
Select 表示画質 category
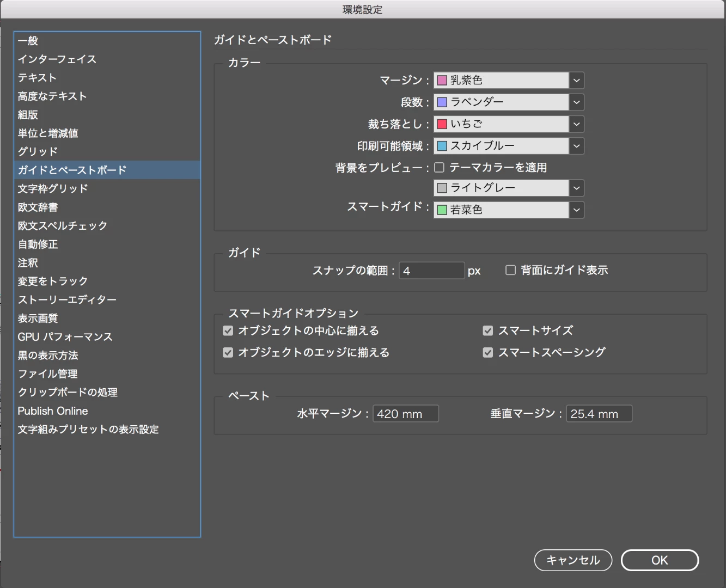(x=107, y=318)
